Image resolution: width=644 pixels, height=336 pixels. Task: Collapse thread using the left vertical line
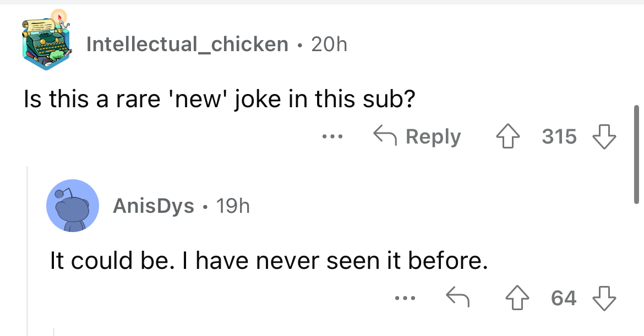(28, 247)
